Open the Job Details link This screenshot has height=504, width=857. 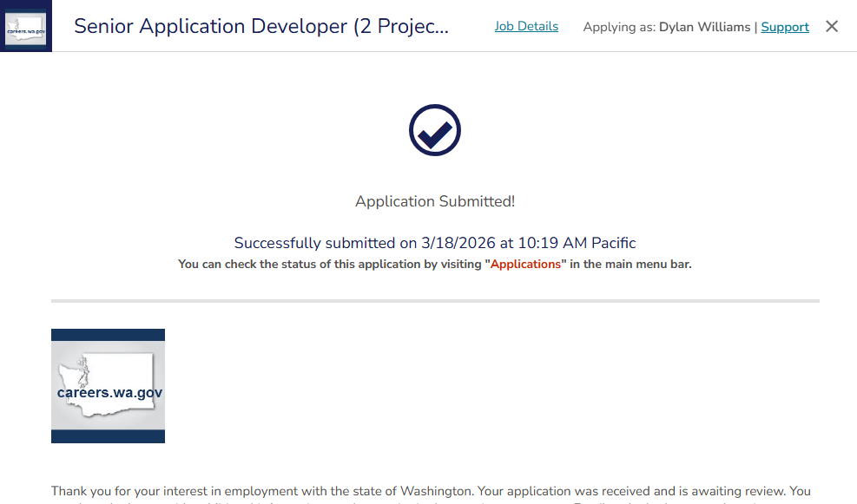coord(526,27)
